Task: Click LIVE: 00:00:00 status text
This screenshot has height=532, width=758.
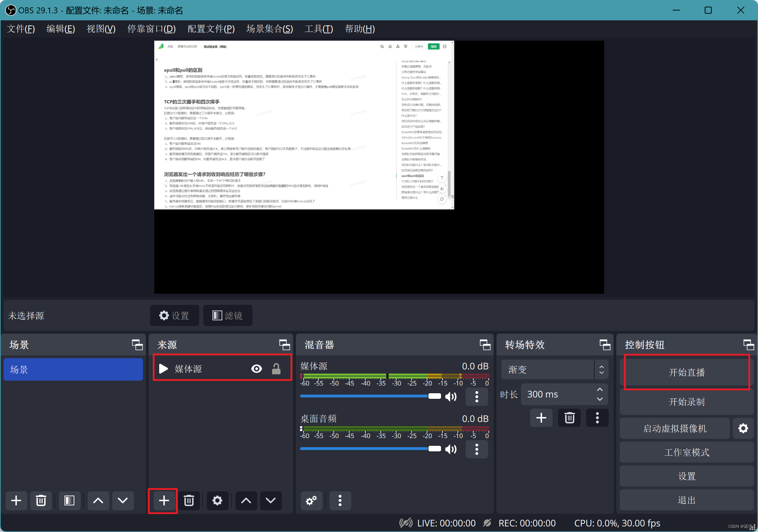Action: pyautogui.click(x=446, y=523)
